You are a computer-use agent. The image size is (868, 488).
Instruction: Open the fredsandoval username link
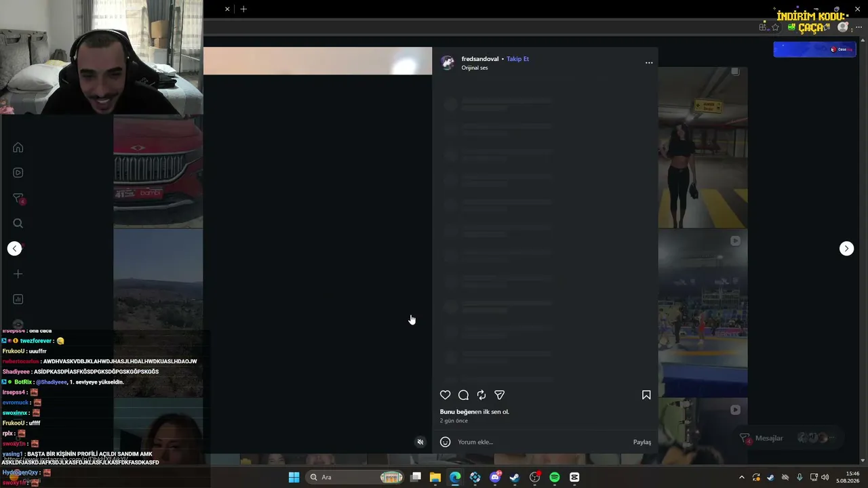[480, 59]
